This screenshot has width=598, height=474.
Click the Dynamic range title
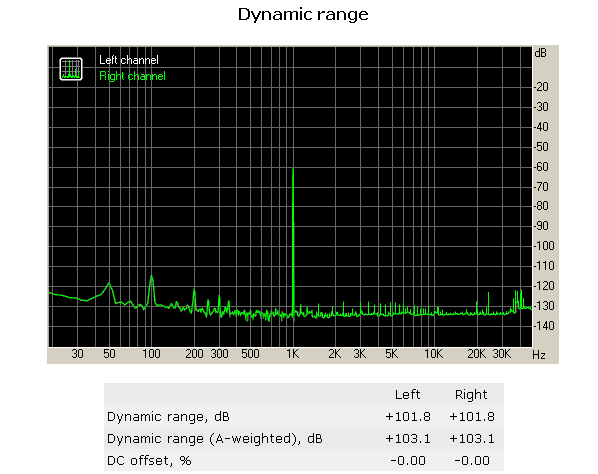pyautogui.click(x=303, y=14)
